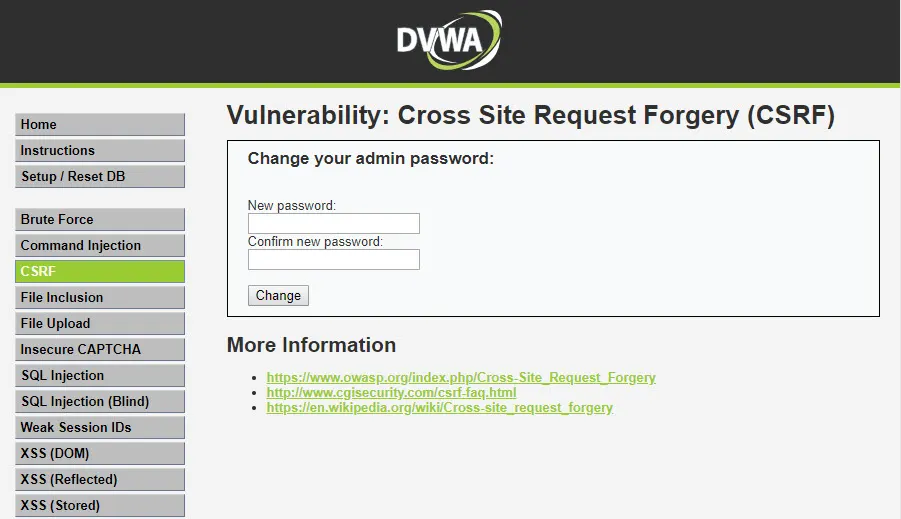Follow the Wikipedia CSRF link
The image size is (901, 519).
point(439,408)
